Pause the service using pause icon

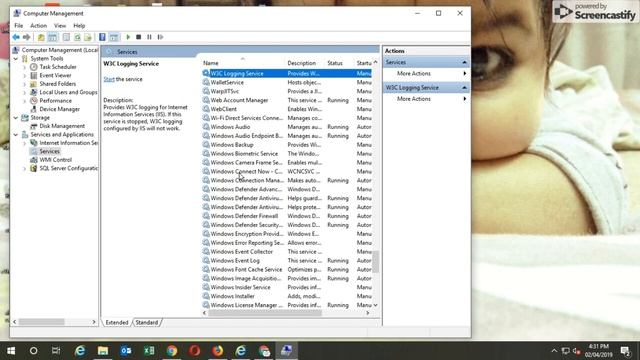tap(149, 37)
